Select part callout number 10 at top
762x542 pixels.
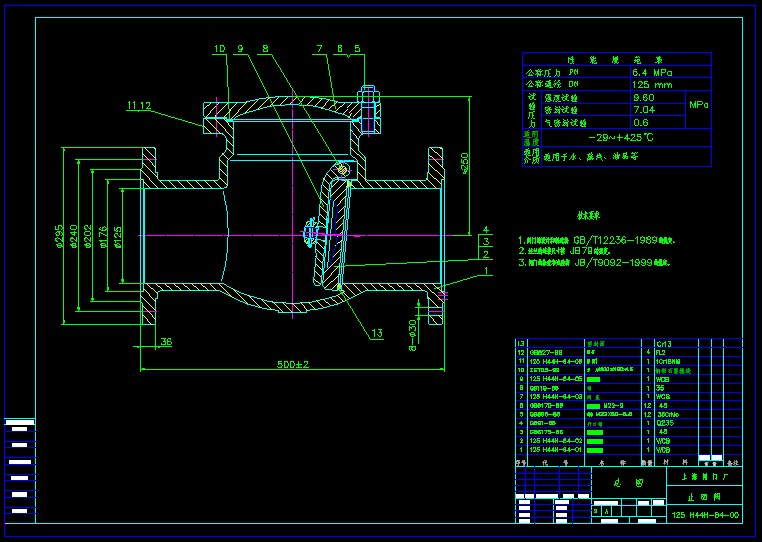click(219, 48)
